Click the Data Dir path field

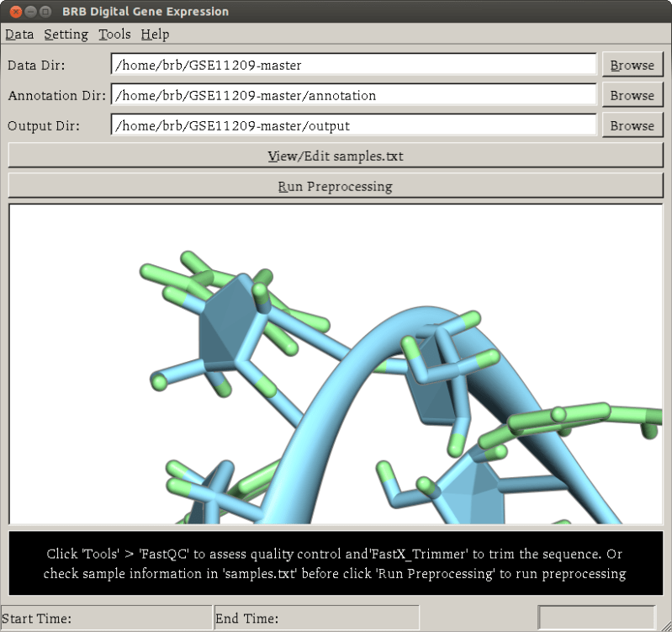[353, 65]
